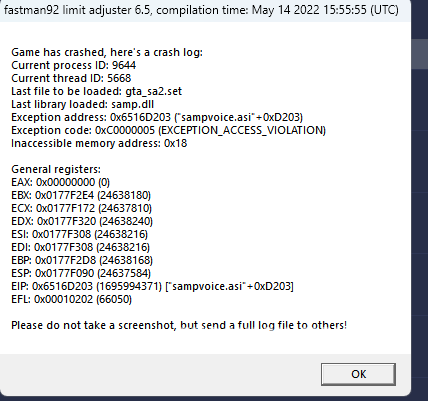Click the Exception address 0x6516D203 line
The image size is (428, 401).
point(157,117)
